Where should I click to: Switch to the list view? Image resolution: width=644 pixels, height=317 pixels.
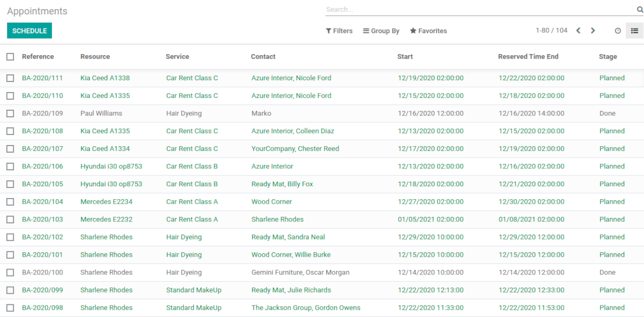634,31
